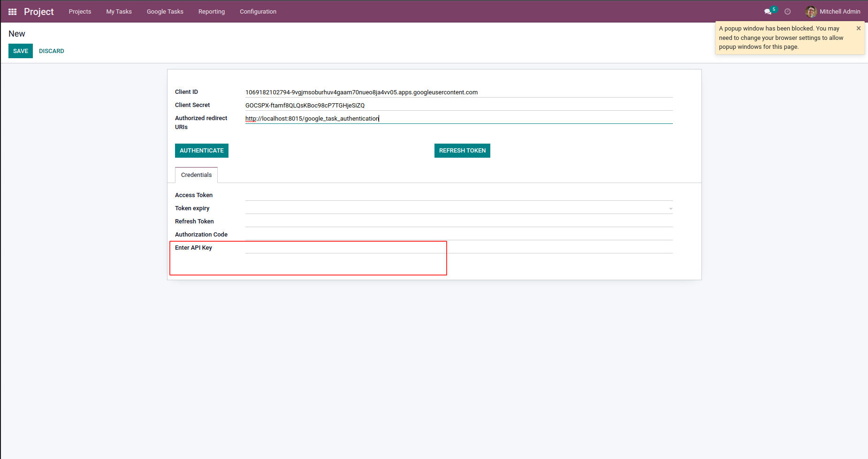
Task: Focus the Refresh Token input field
Action: click(x=459, y=222)
